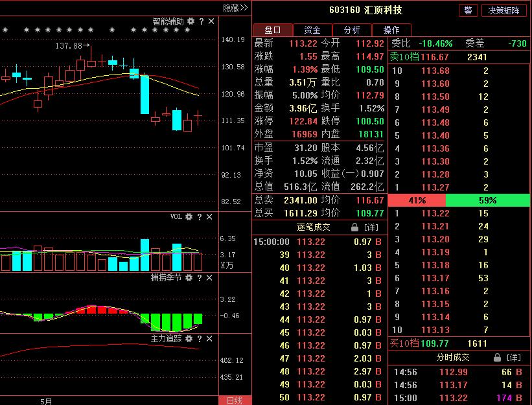The image size is (532, 405).
Task: Open 分时成交 details via [详] link
Action: pos(514,357)
